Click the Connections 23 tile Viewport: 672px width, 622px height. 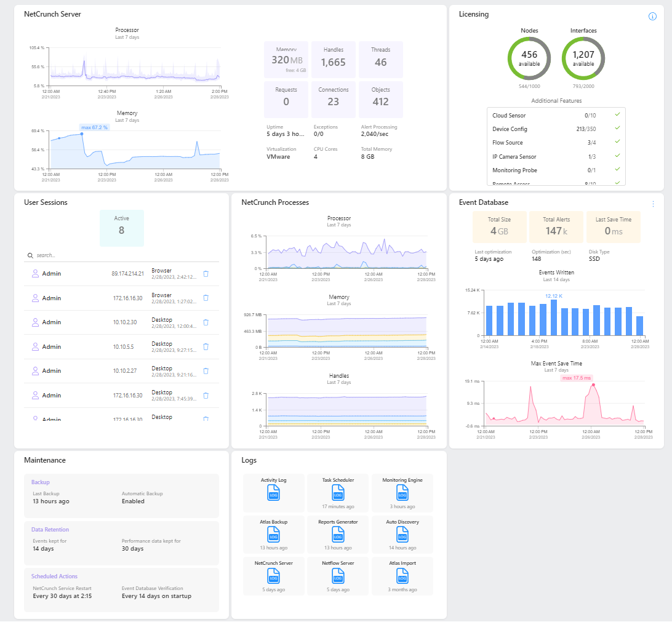tap(334, 100)
